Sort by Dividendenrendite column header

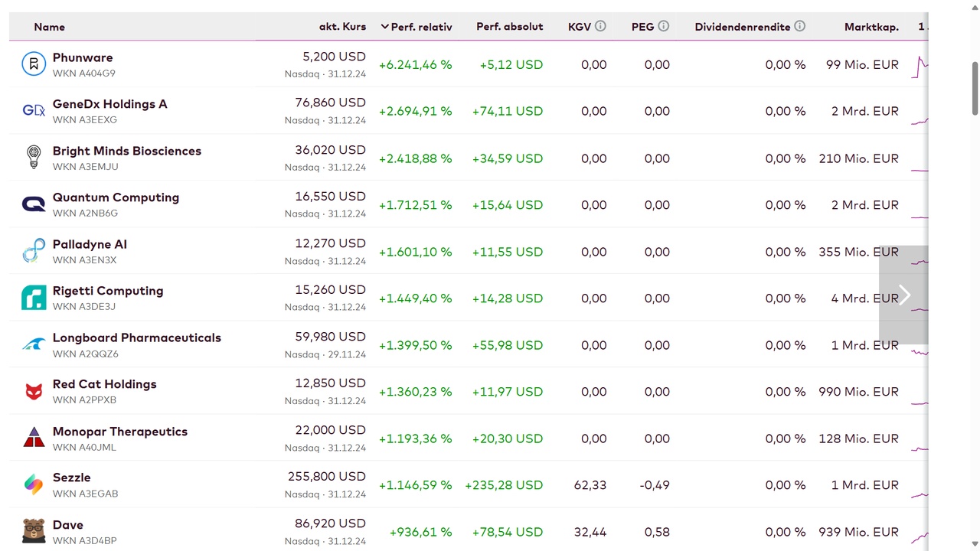pos(742,27)
